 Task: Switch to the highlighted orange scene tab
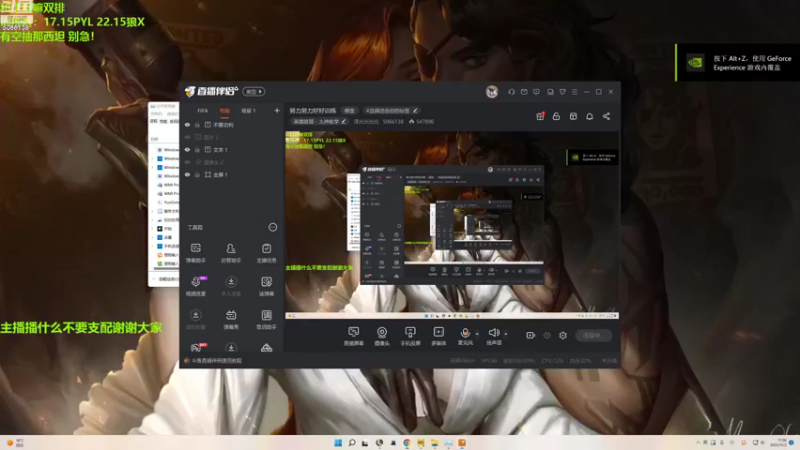tap(224, 111)
